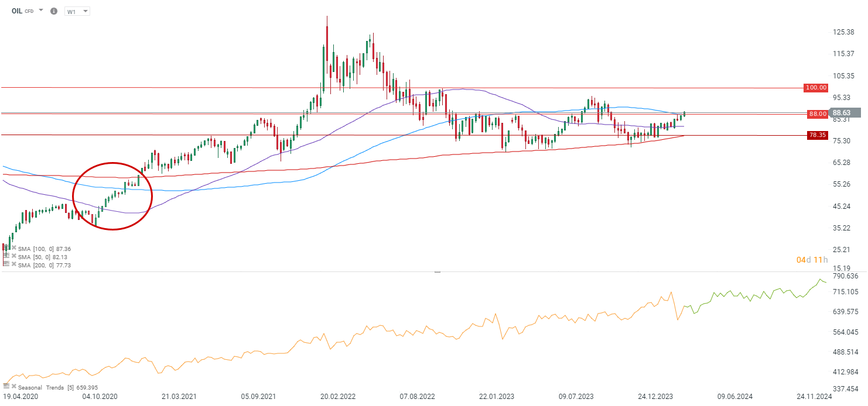This screenshot has height=406, width=868.
Task: Click the 790.636 indicator axis value
Action: coord(845,276)
